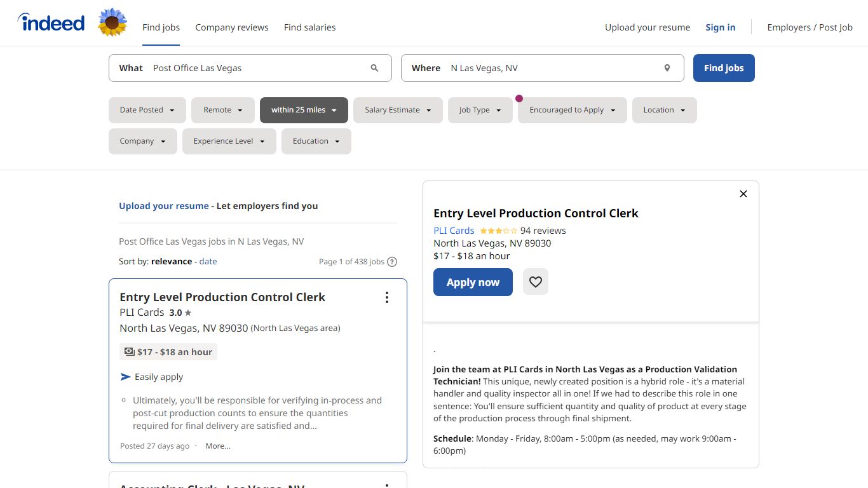Click Posted 27 days ago text

click(x=154, y=446)
